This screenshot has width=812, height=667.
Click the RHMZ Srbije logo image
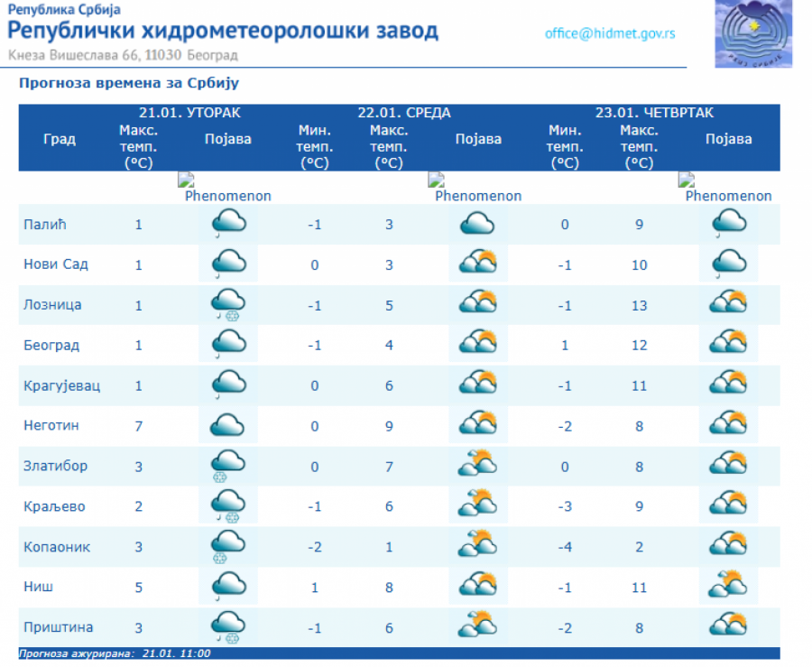tap(753, 33)
